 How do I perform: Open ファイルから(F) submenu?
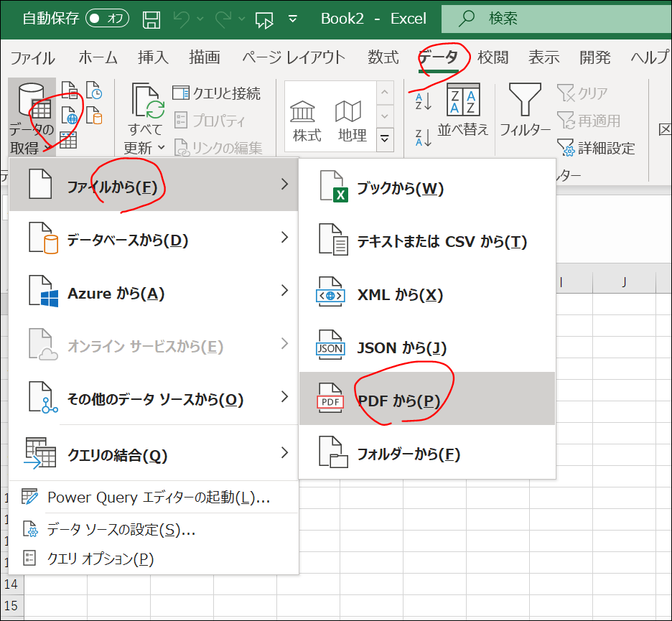(x=154, y=185)
